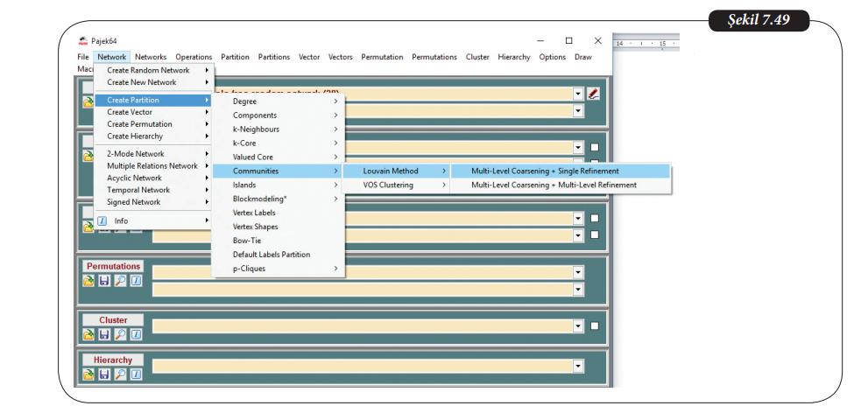Open file icon in Permutations panel
This screenshot has width=868, height=413.
tap(88, 281)
